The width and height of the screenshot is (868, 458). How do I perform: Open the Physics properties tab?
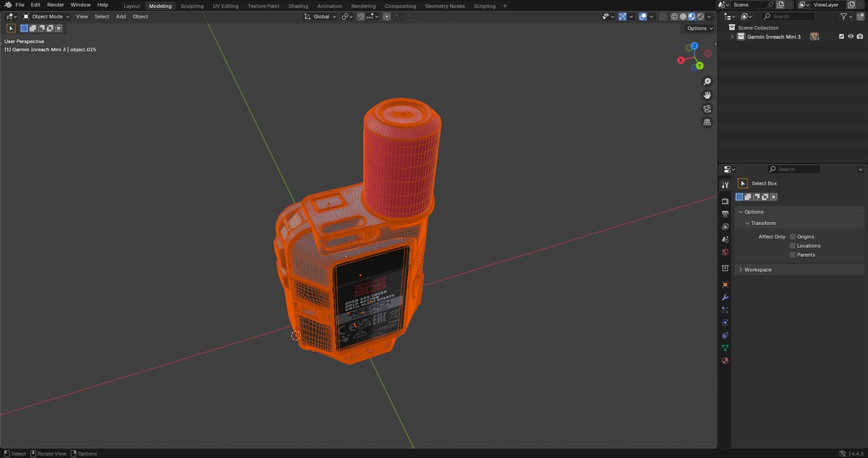(x=725, y=322)
